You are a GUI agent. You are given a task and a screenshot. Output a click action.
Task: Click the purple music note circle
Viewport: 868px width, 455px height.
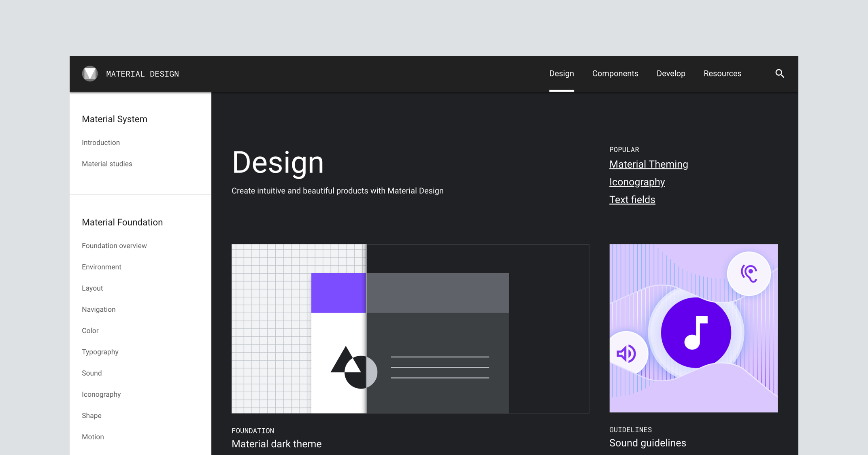696,333
